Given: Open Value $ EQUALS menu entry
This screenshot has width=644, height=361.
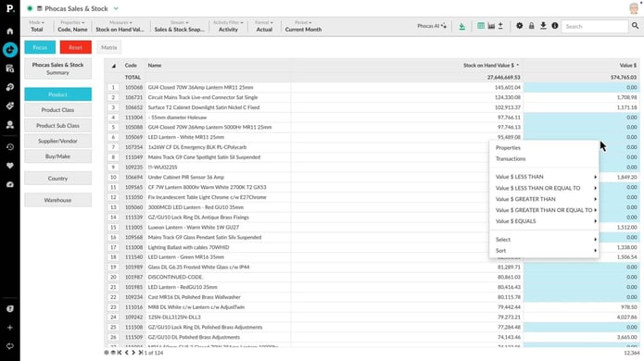Looking at the screenshot, I should pos(544,221).
